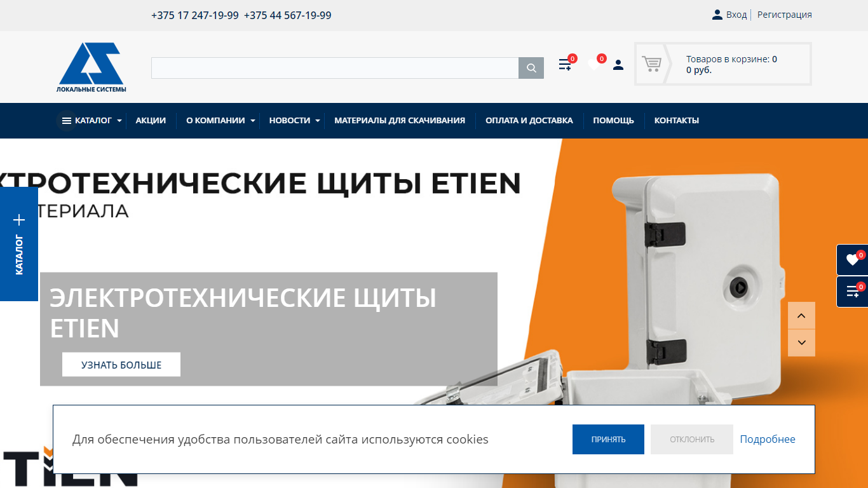
Task: Click the Узнать больше button
Action: (121, 365)
